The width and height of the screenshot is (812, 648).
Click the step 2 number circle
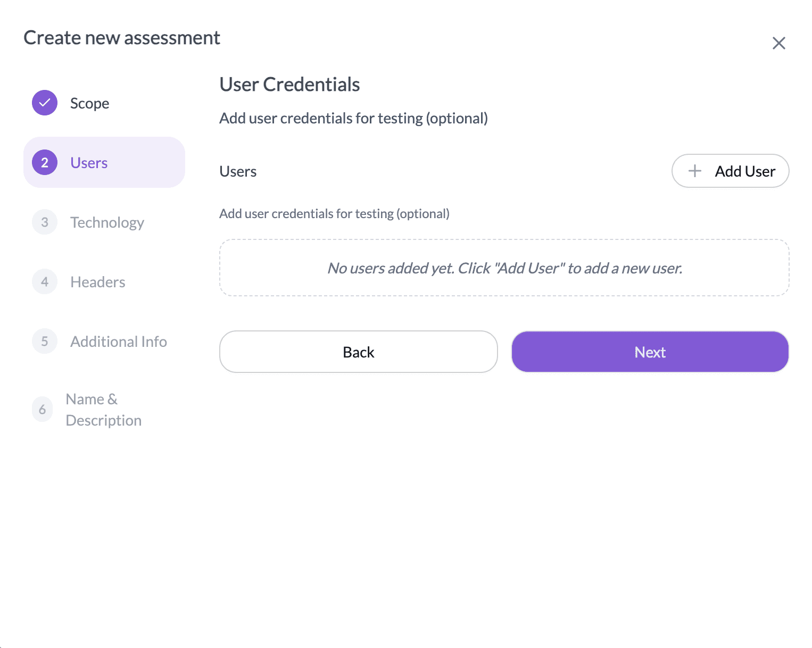coord(45,162)
